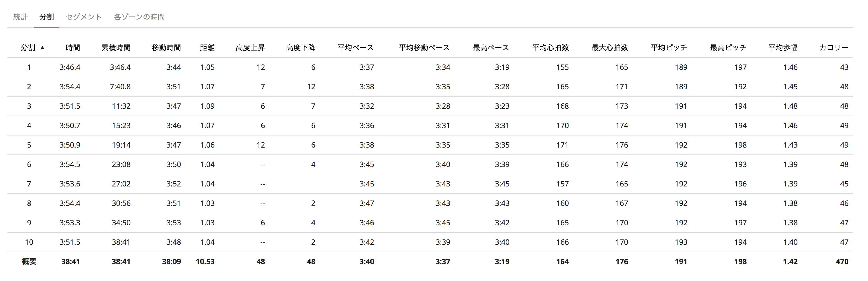Click the 平均ピッチ column header
The width and height of the screenshot is (868, 281).
[x=669, y=48]
